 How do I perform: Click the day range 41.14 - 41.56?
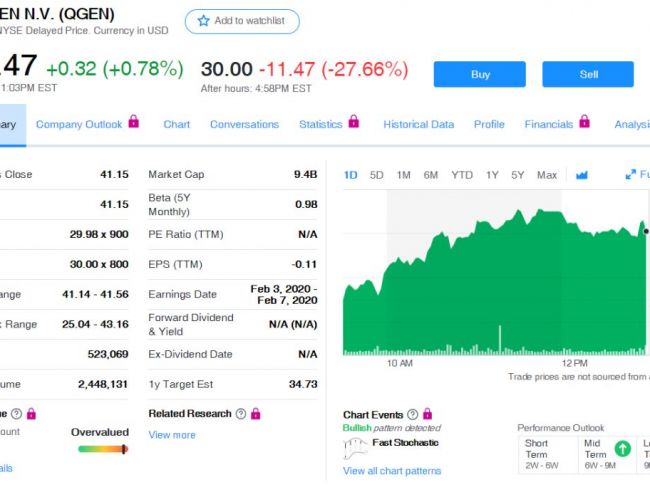(x=95, y=294)
